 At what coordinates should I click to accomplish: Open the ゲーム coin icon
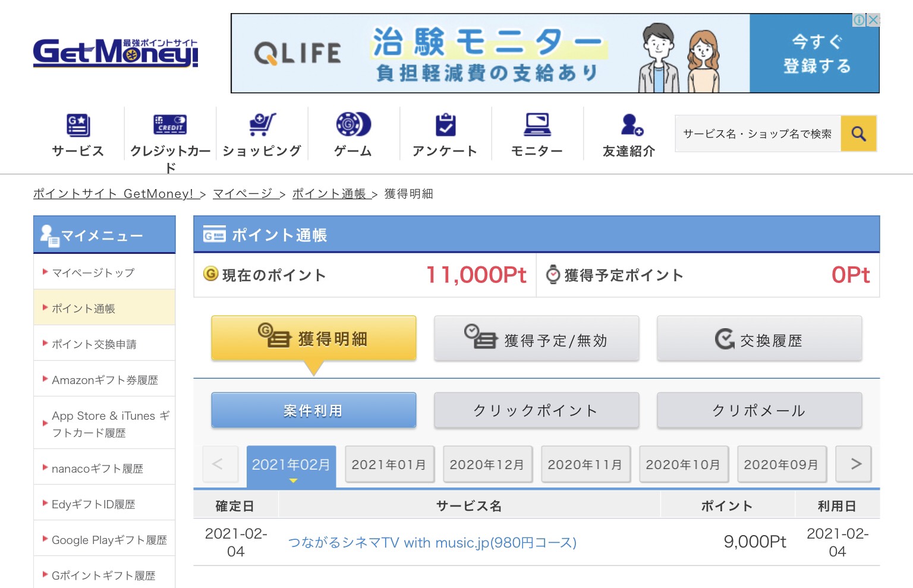354,124
